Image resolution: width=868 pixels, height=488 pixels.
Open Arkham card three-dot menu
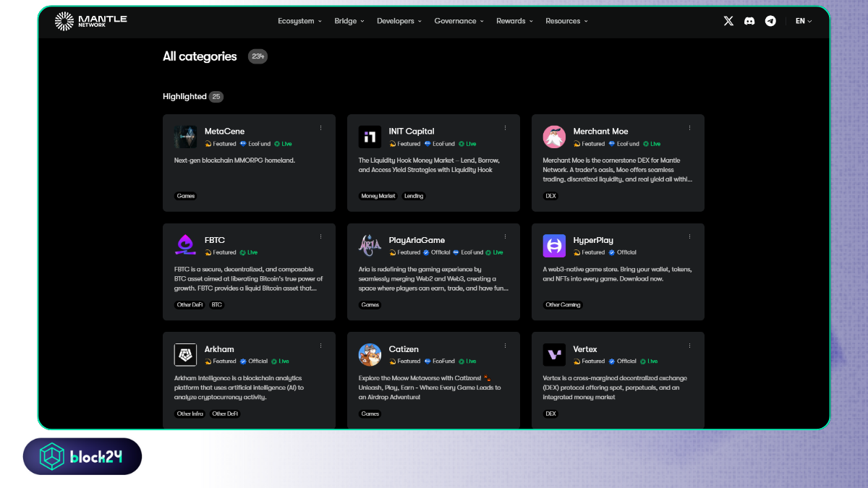pos(321,346)
